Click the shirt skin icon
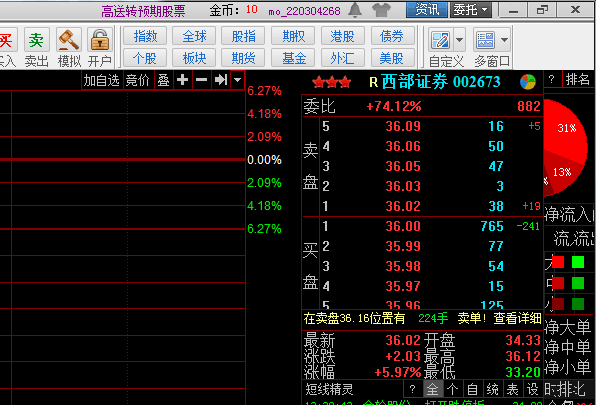Viewport: 596px width, 405px height. coord(381,10)
